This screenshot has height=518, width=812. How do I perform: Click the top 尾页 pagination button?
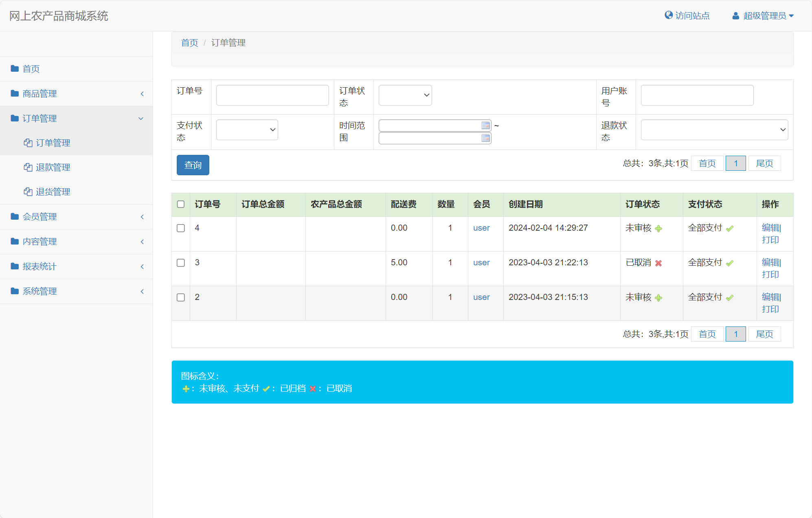764,163
